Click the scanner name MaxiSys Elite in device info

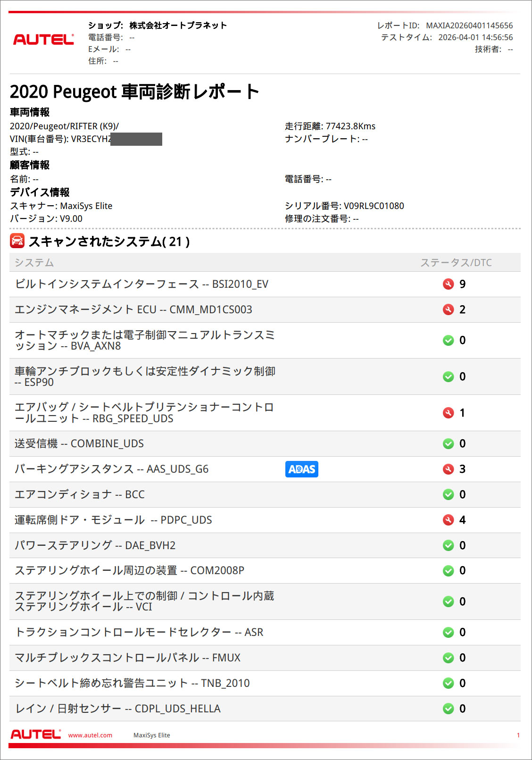pos(86,206)
